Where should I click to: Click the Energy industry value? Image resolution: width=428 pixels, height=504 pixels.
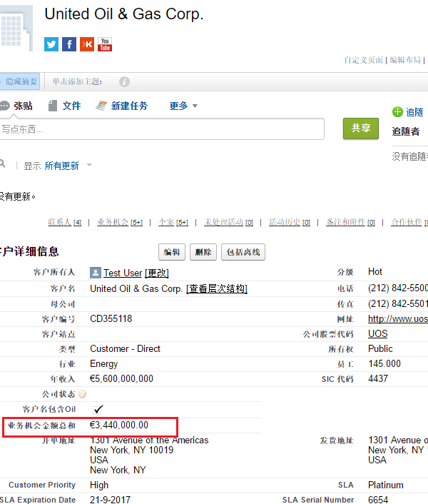pos(103,364)
